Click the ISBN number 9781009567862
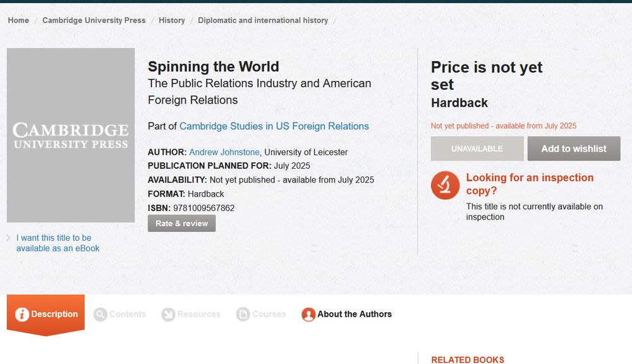632x364 pixels. click(x=204, y=208)
